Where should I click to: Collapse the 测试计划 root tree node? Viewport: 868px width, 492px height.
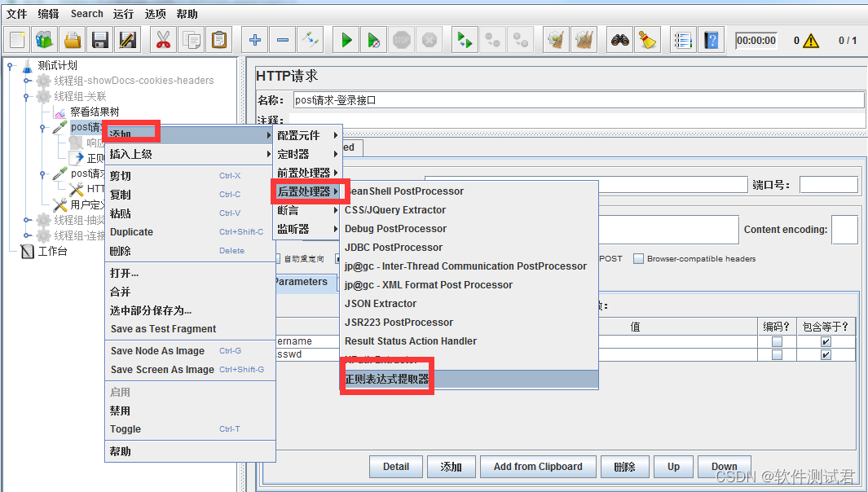coord(11,65)
